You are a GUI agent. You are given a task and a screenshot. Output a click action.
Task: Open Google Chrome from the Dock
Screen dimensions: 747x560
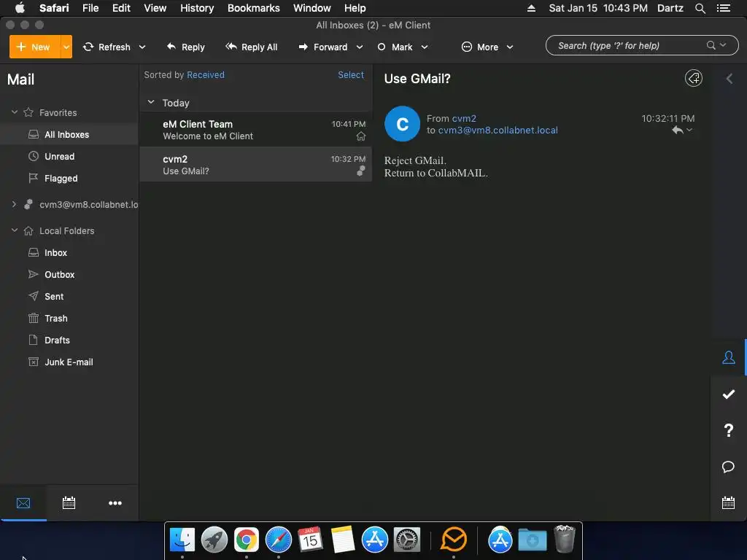point(247,540)
